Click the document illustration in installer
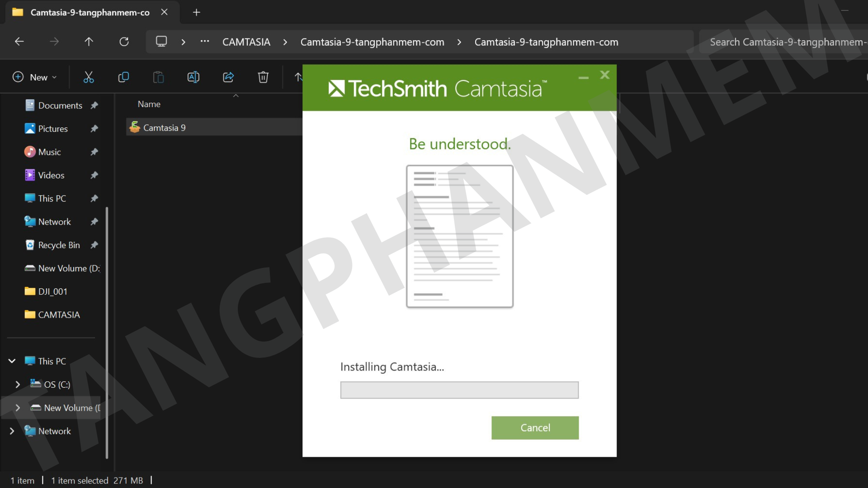868x488 pixels. [460, 236]
